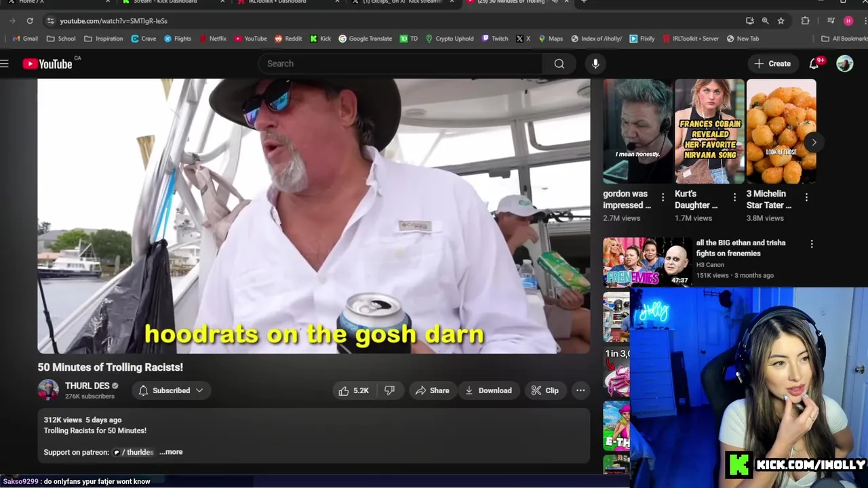Go to the YouTube home logo
Screen dimensions: 868x488
point(47,64)
